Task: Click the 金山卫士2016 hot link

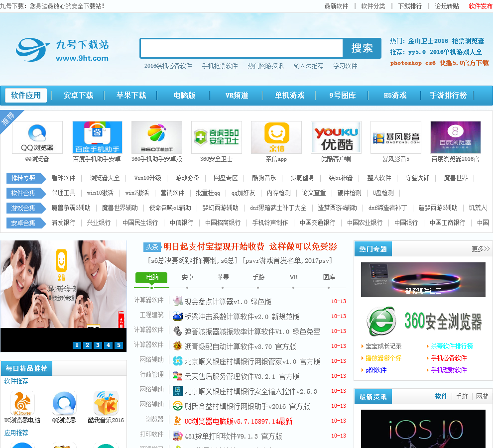Action: (428, 41)
